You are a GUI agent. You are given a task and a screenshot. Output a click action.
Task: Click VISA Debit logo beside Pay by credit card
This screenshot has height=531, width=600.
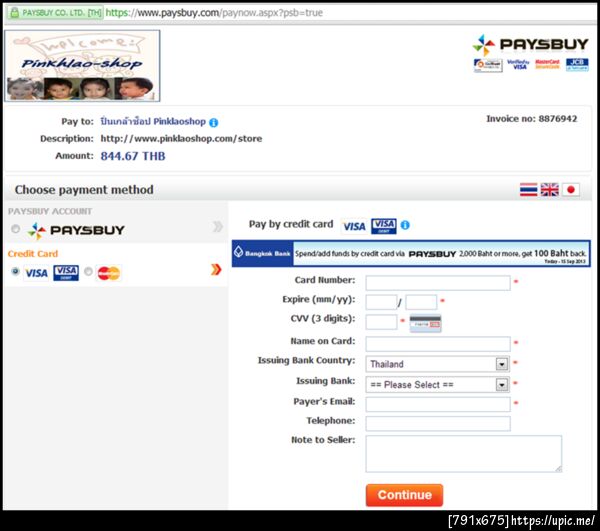384,226
